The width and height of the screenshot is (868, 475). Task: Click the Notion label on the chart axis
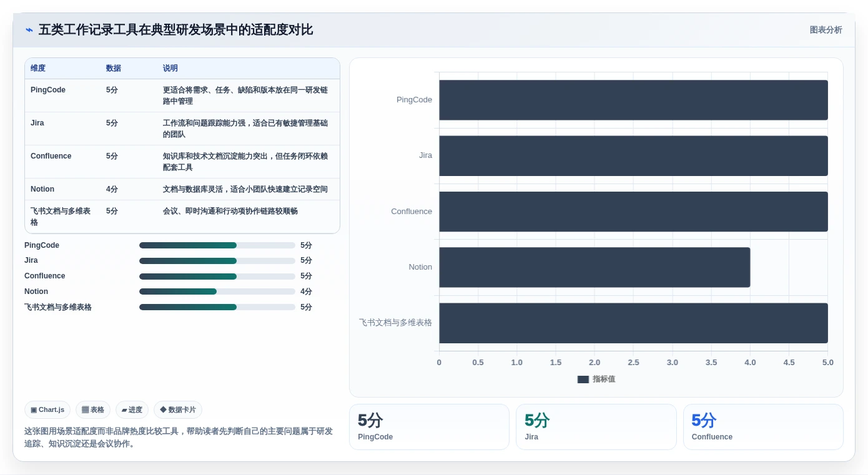tap(420, 267)
